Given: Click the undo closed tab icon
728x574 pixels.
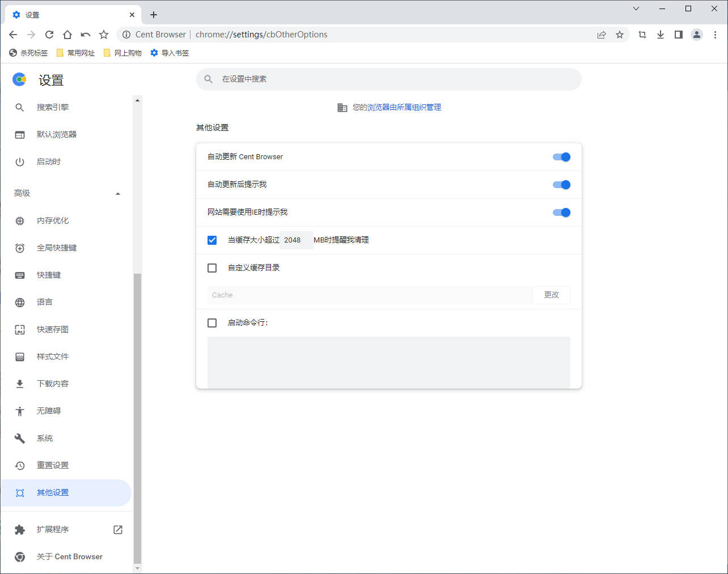Looking at the screenshot, I should pyautogui.click(x=86, y=35).
